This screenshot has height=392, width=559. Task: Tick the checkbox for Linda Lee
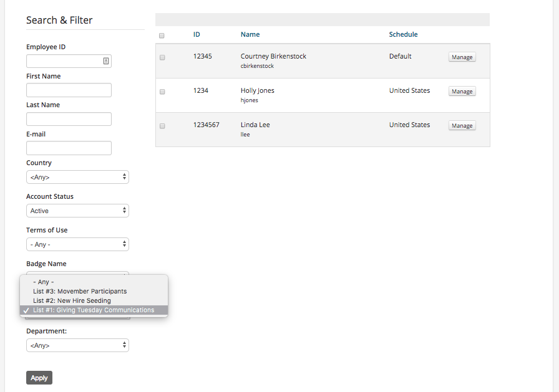(x=163, y=126)
